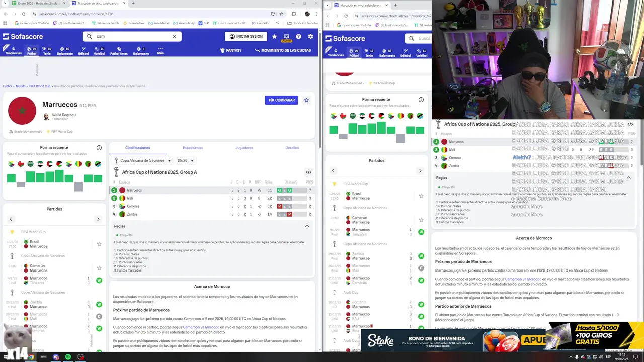Switch to the Clasificaciones tab
The image size is (644, 362).
click(138, 148)
